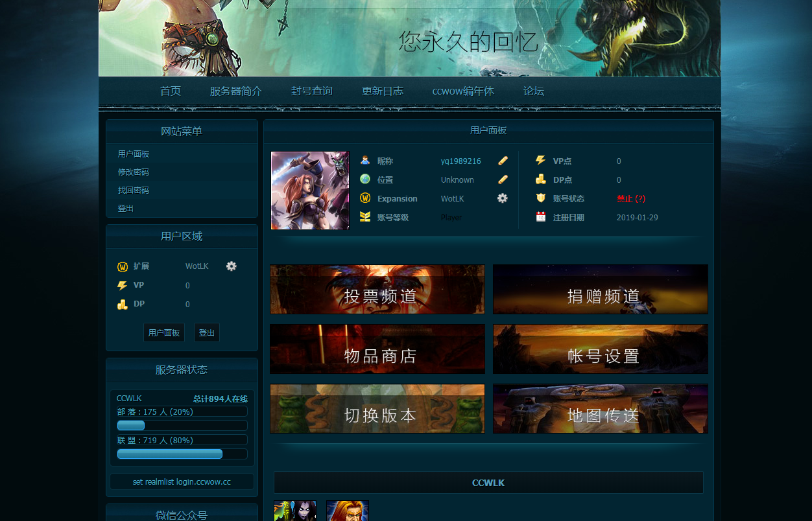812x521 pixels.
Task: Go to 首页 in navigation bar
Action: pos(171,91)
